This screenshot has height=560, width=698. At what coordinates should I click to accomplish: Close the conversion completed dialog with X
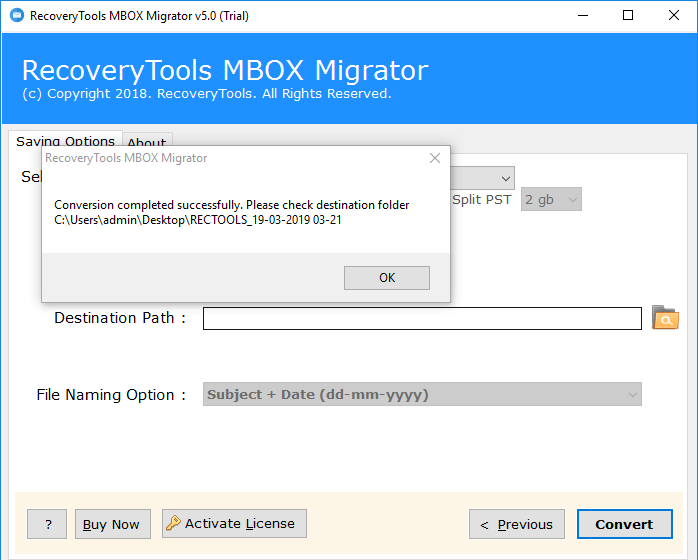[435, 158]
